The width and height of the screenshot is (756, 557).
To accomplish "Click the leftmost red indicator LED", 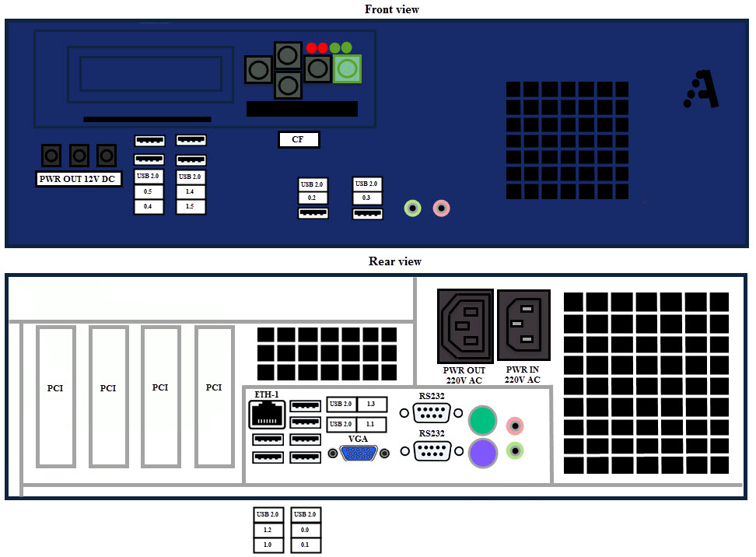I will (x=311, y=47).
